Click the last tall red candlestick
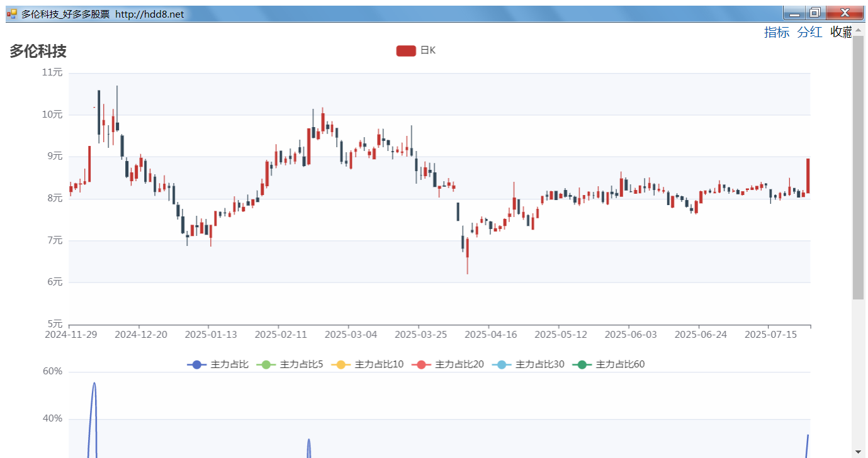868x458 pixels. click(808, 176)
